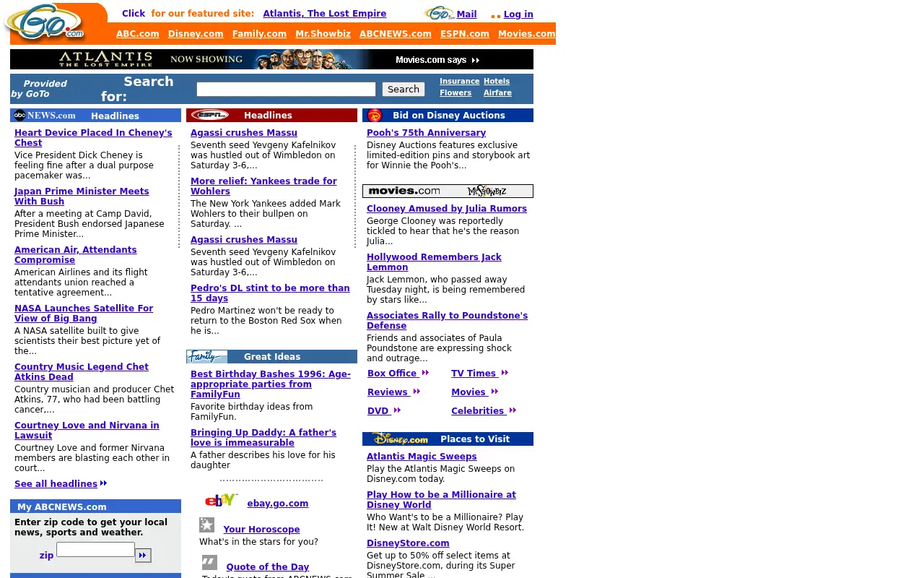
Task: Open Mr.Showbiz in the top navigation
Action: click(x=323, y=34)
